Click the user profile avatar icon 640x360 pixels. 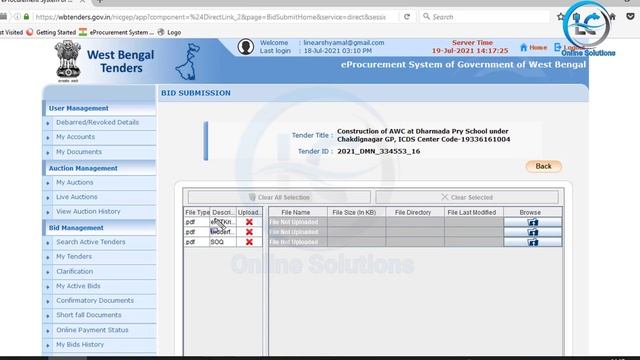point(246,47)
